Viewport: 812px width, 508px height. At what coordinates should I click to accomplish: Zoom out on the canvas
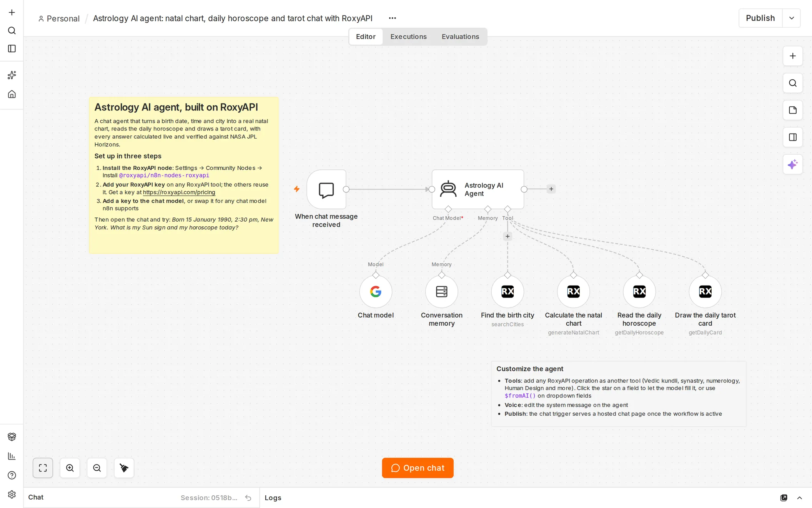[97, 468]
